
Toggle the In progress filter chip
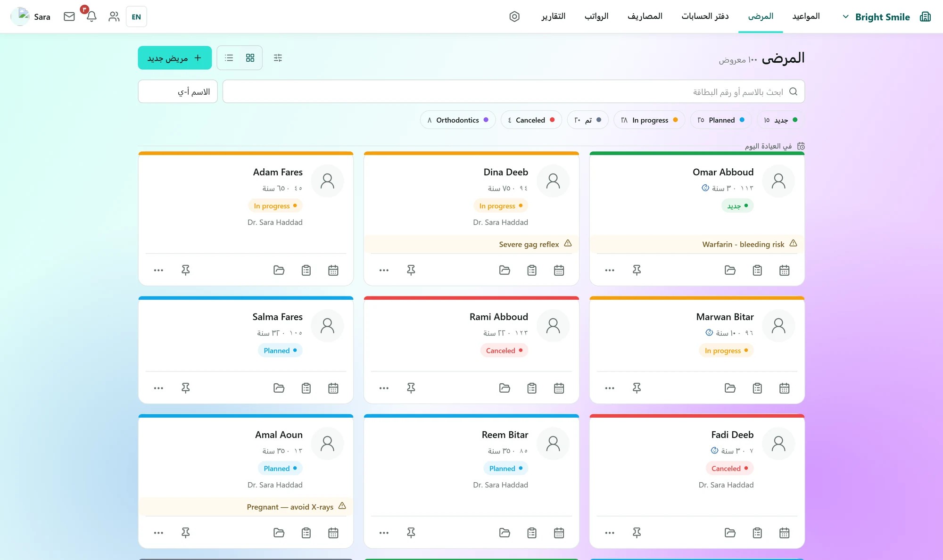pyautogui.click(x=649, y=120)
